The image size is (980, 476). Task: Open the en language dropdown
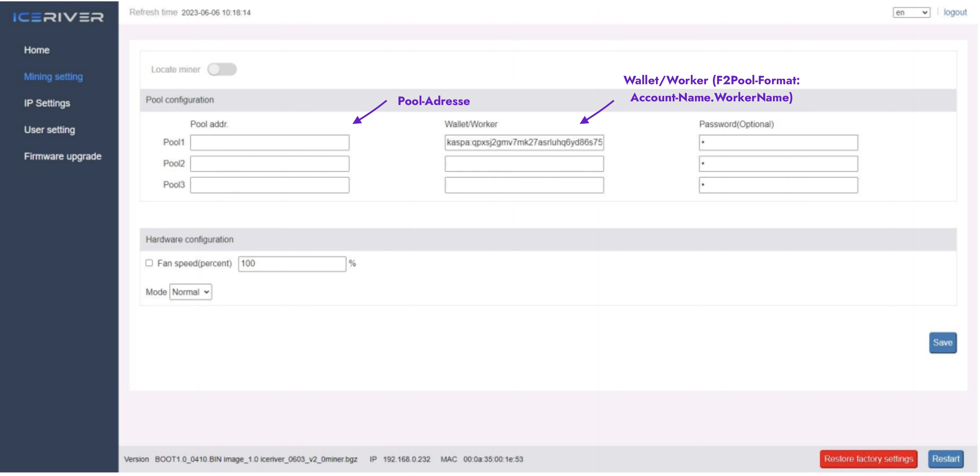tap(911, 13)
